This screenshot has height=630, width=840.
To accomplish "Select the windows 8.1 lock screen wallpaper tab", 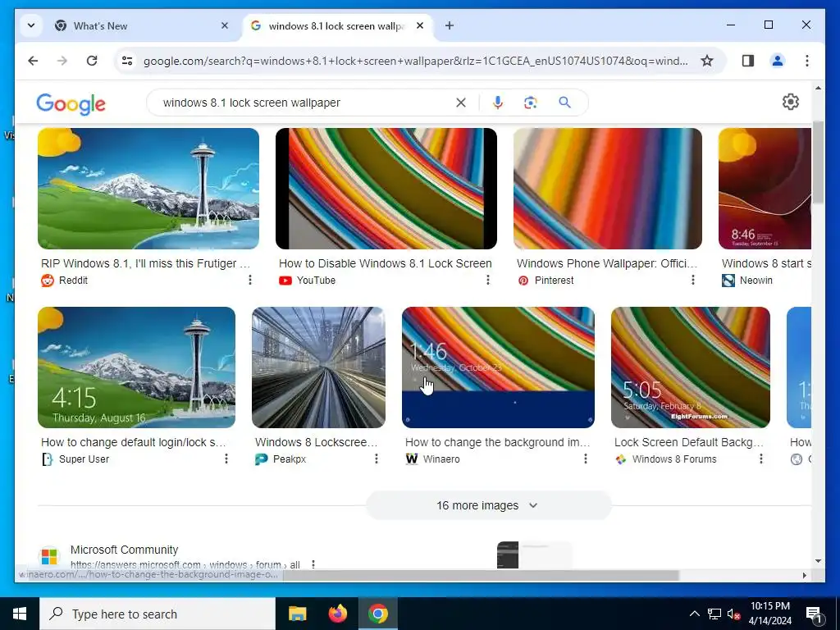I will [337, 25].
